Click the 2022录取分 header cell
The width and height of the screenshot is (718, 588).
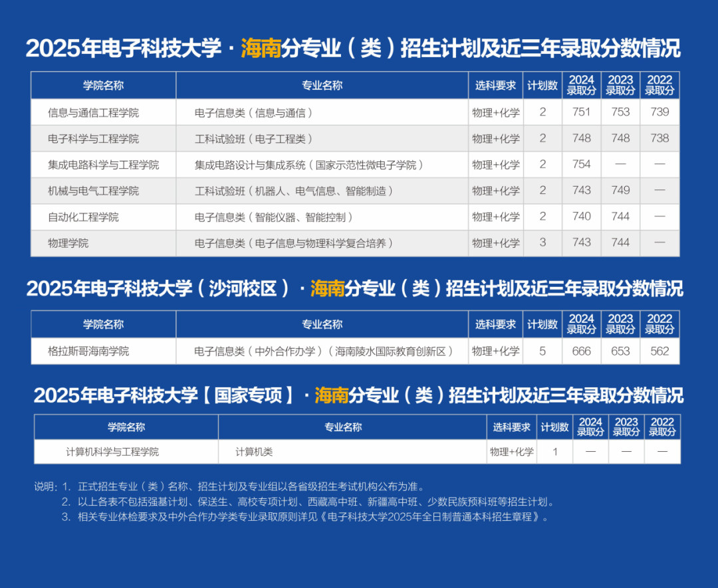(x=659, y=85)
